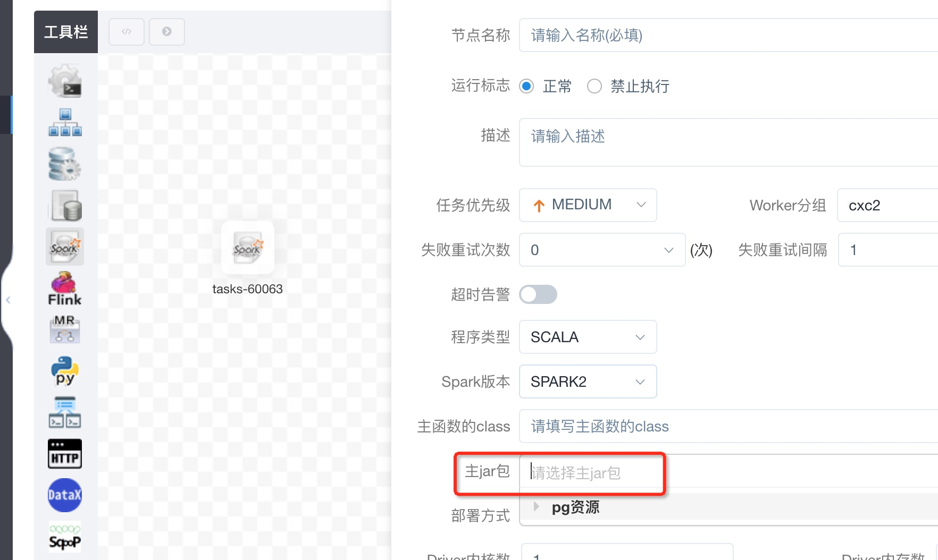Click the 失败重试间隔 field

coord(888,250)
